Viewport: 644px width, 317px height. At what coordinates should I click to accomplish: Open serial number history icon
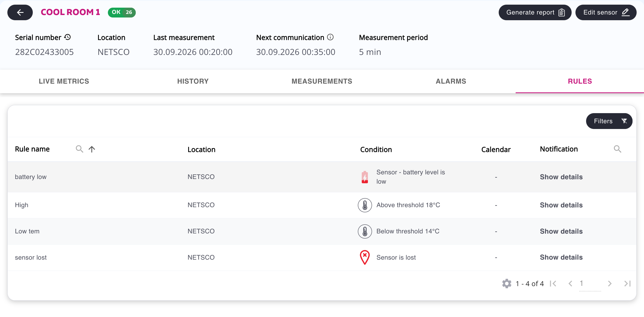pyautogui.click(x=67, y=37)
